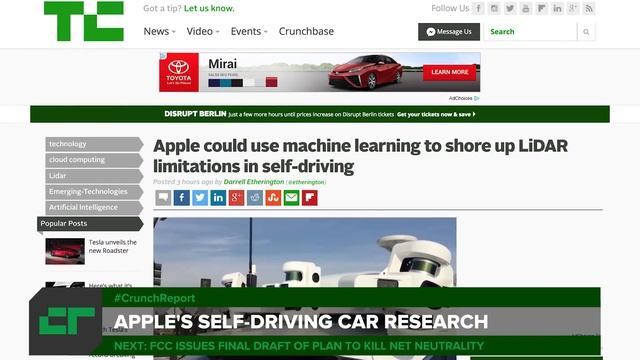Open @etherington Twitter handle
Viewport: 640px width, 360px height.
point(306,182)
